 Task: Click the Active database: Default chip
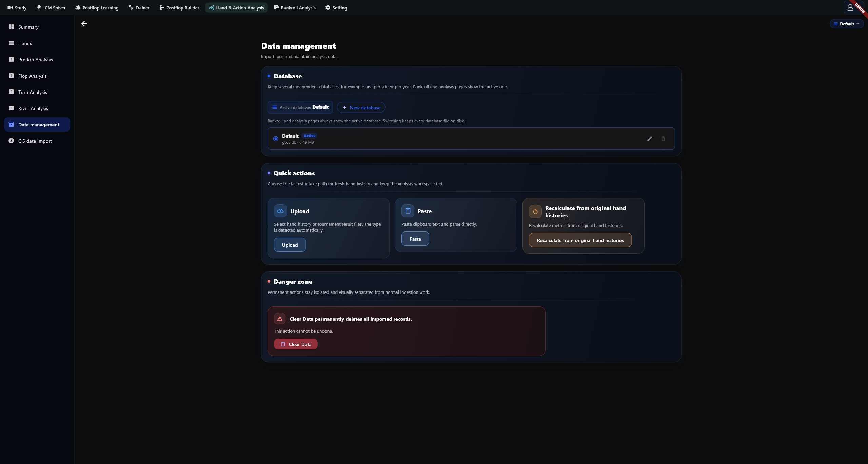pos(300,107)
